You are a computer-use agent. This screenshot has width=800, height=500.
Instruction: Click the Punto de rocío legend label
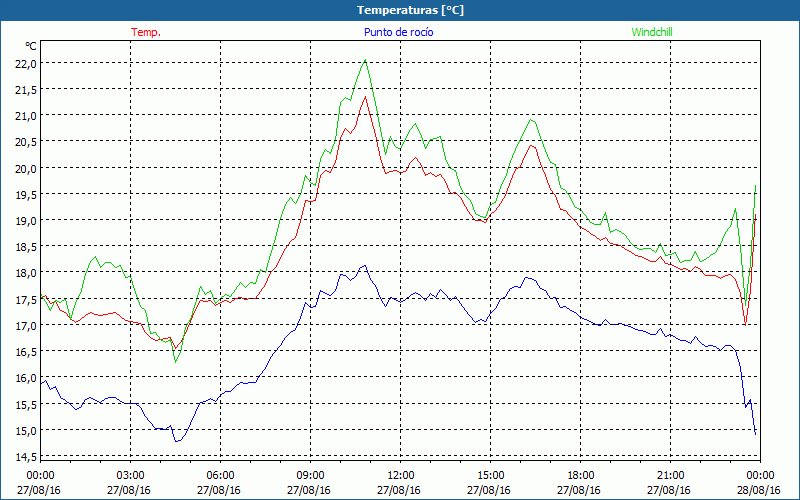pyautogui.click(x=398, y=32)
